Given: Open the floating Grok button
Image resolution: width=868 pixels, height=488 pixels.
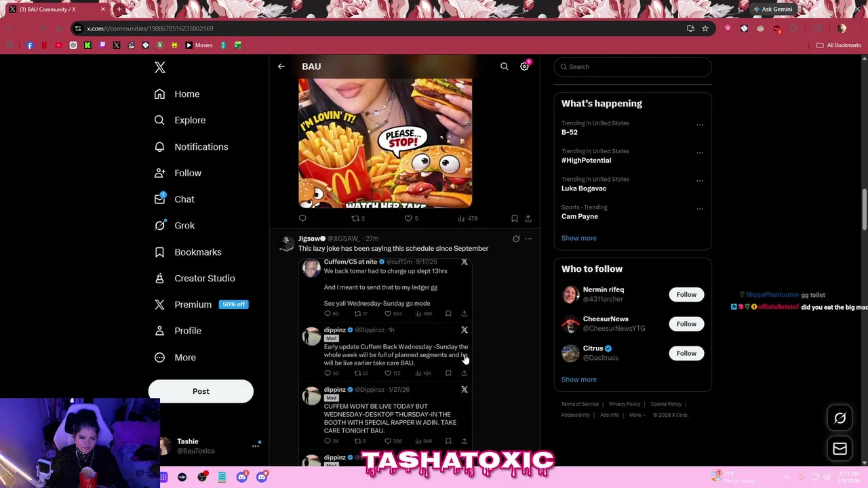Looking at the screenshot, I should pyautogui.click(x=840, y=418).
